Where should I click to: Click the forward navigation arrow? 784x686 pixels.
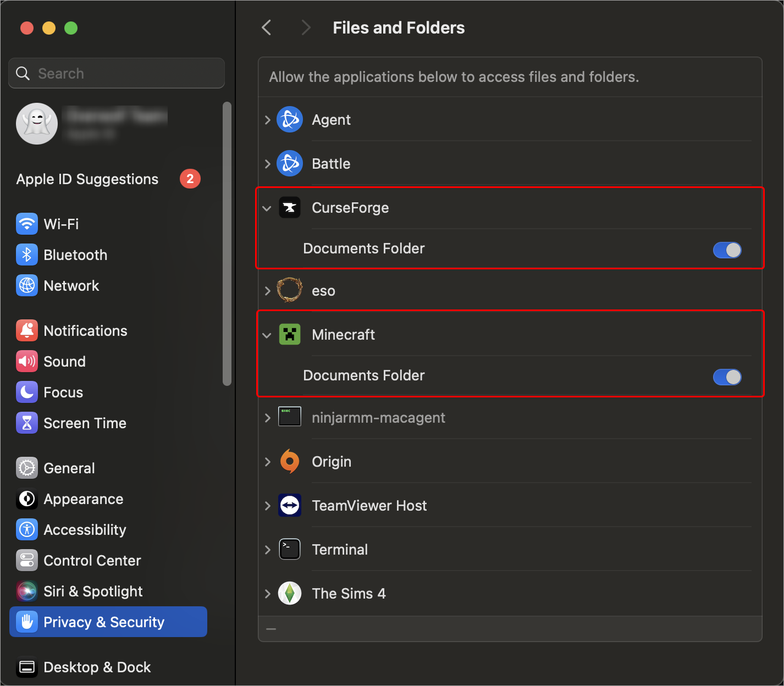[x=306, y=27]
